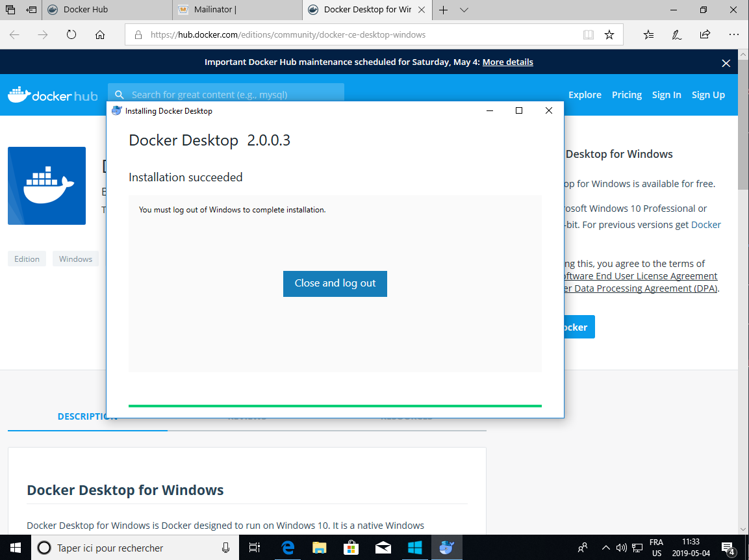Viewport: 749px width, 560px height.
Task: Dismiss the maintenance banner
Action: 726,63
